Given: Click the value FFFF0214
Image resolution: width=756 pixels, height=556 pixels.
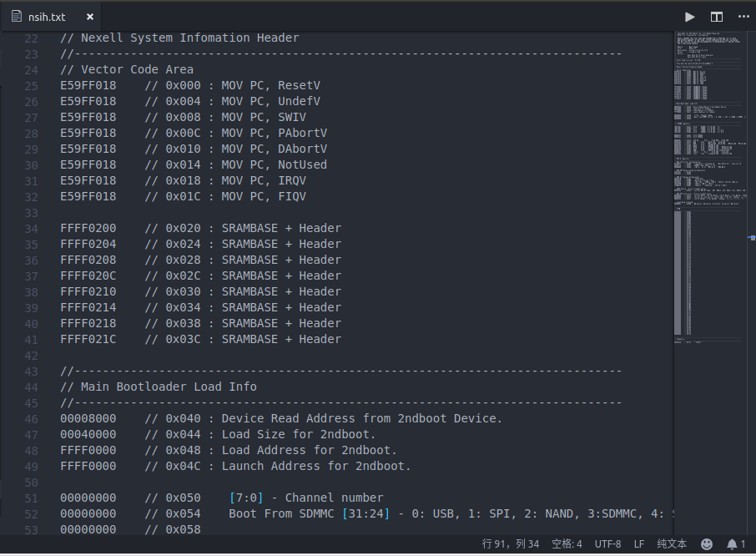Looking at the screenshot, I should coord(88,308).
